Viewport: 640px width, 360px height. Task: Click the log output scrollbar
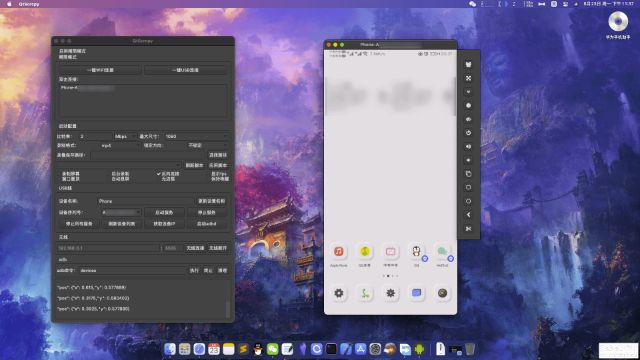[x=228, y=309]
